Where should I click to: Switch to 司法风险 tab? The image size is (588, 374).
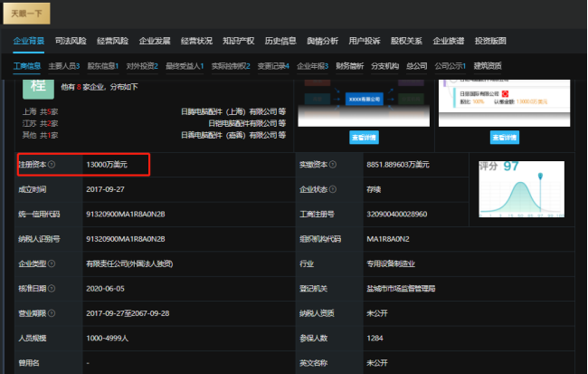(x=71, y=41)
